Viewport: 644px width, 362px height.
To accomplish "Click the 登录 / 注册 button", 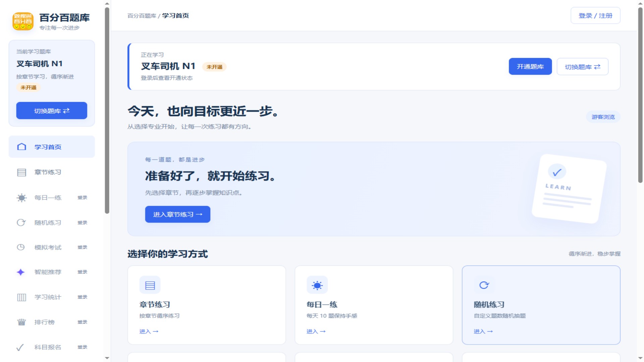I will tap(595, 16).
